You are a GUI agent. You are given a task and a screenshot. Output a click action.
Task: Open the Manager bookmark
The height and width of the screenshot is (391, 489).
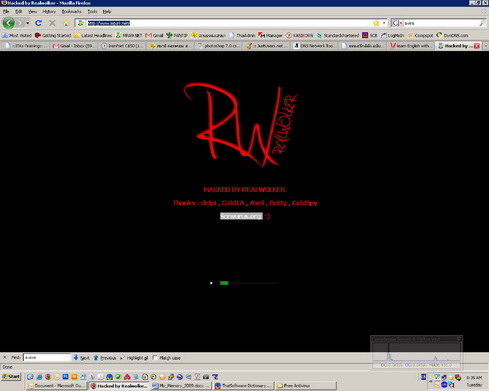(270, 35)
